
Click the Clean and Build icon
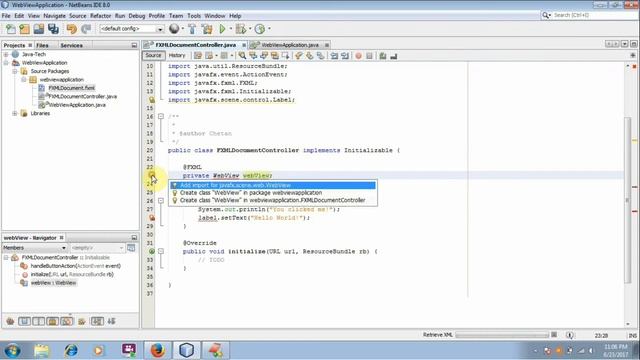point(207,29)
